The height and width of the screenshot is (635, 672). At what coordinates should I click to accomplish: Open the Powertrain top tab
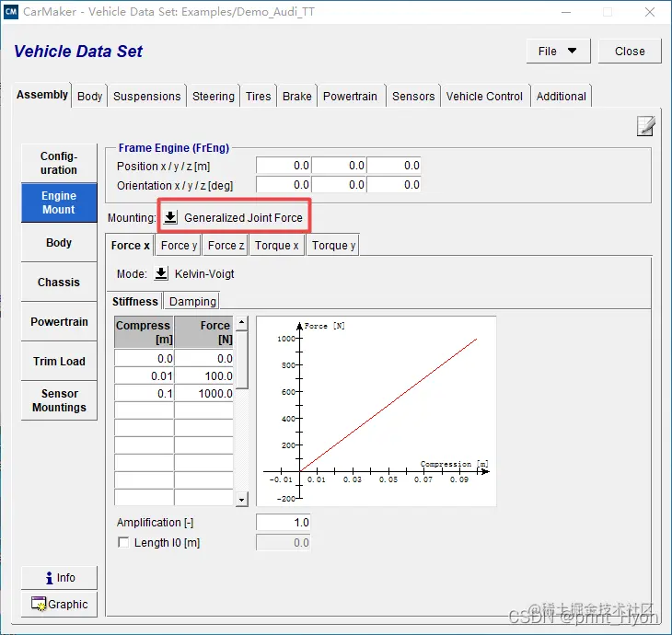[x=350, y=96]
